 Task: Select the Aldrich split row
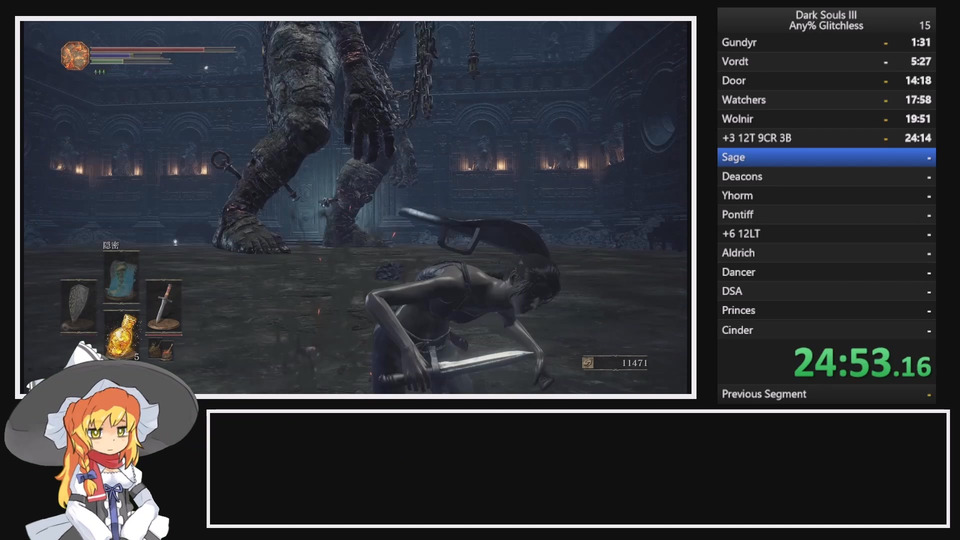[826, 253]
